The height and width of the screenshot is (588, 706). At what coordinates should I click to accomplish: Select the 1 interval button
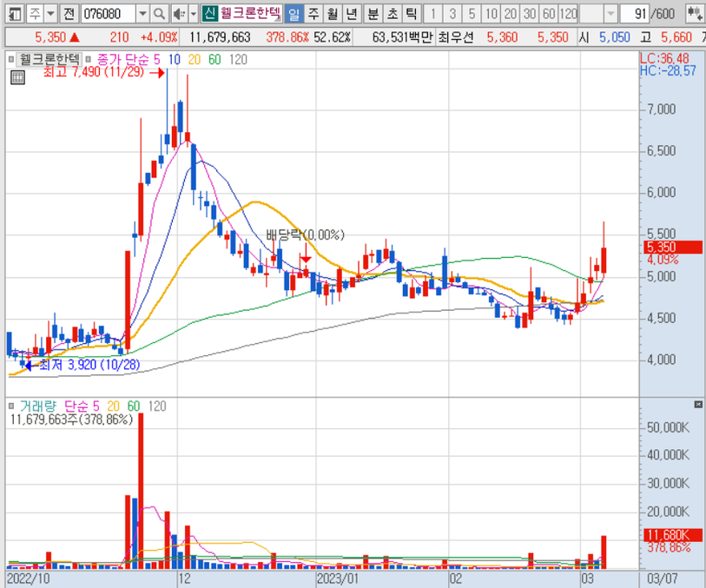coord(433,14)
